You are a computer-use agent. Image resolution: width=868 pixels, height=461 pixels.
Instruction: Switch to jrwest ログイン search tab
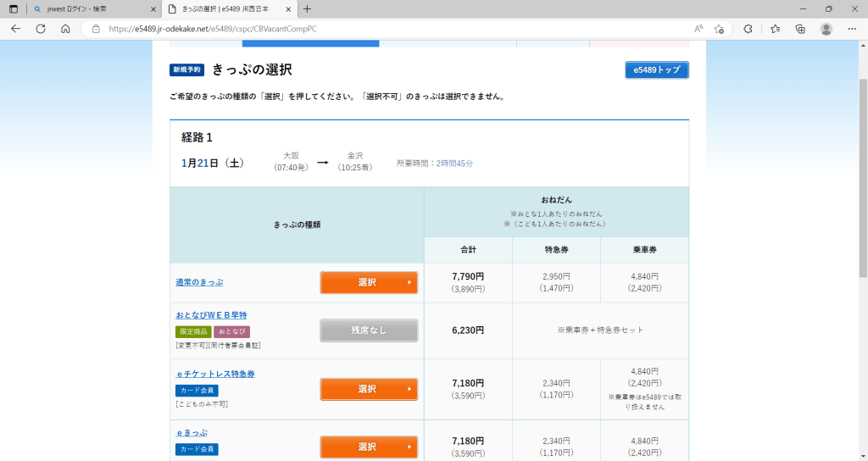coord(89,8)
